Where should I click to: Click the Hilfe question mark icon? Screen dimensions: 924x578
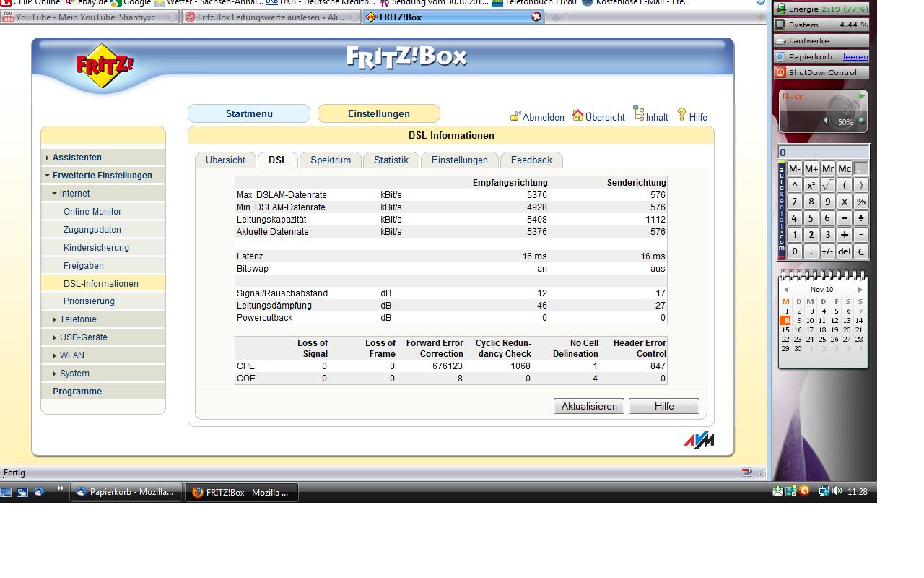coord(681,115)
